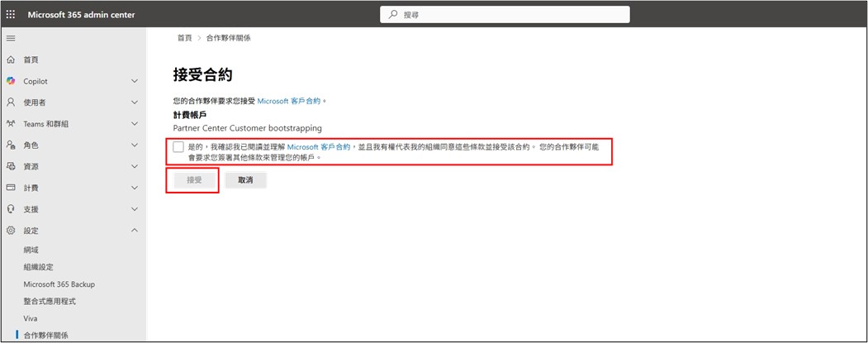The height and width of the screenshot is (343, 868).
Task: Click the 支援 headset icon
Action: 11,209
